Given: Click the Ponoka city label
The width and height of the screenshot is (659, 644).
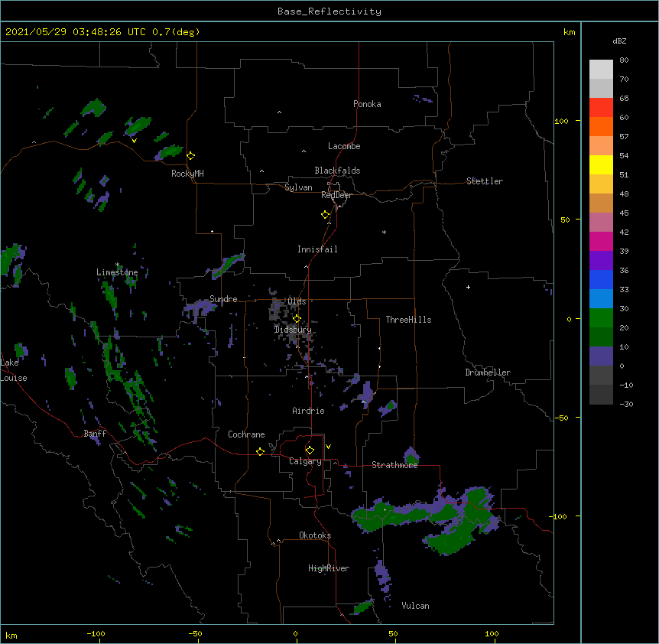Looking at the screenshot, I should pos(367,104).
